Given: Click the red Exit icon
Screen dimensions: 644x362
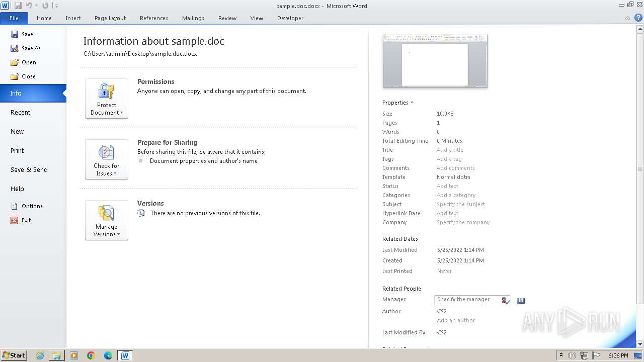Looking at the screenshot, I should [x=14, y=220].
